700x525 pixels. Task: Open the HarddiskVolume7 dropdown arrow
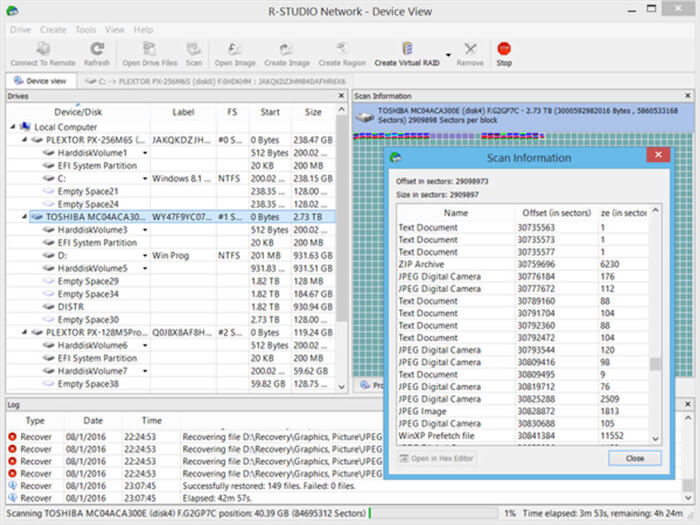(145, 371)
